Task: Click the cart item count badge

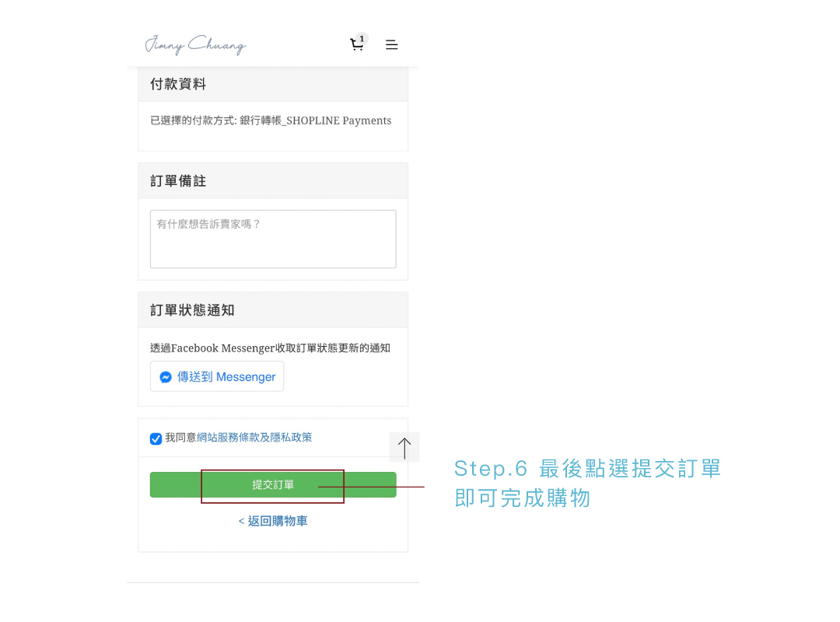Action: point(362,39)
